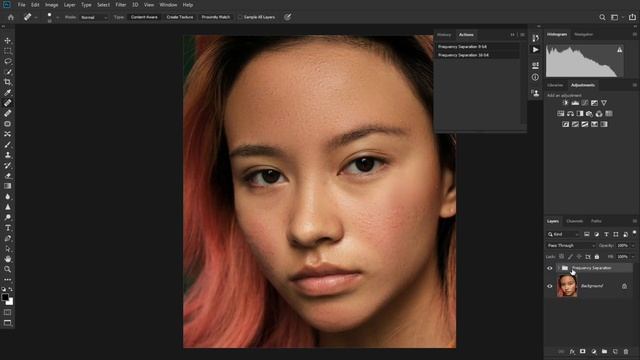The image size is (640, 360).
Task: Open the Filter menu
Action: (x=120, y=5)
